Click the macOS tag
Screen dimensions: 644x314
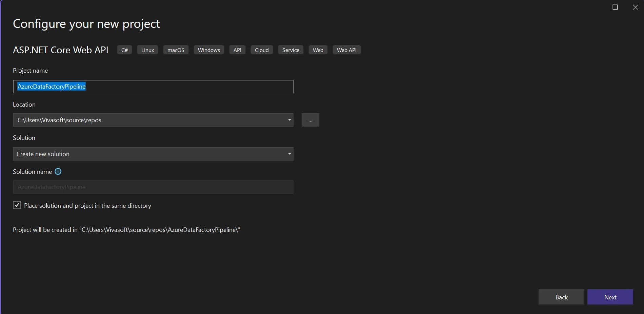pyautogui.click(x=176, y=50)
